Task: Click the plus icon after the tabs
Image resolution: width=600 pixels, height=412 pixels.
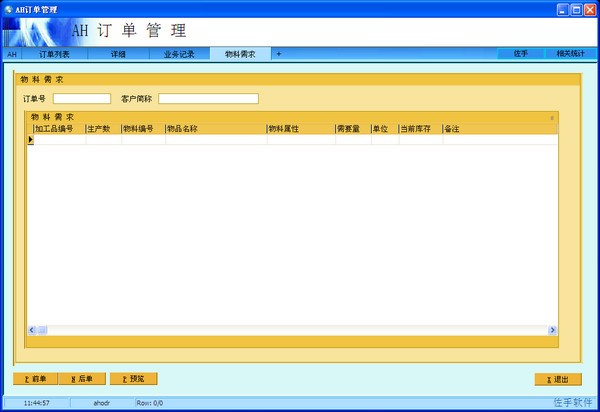Action: coord(279,54)
